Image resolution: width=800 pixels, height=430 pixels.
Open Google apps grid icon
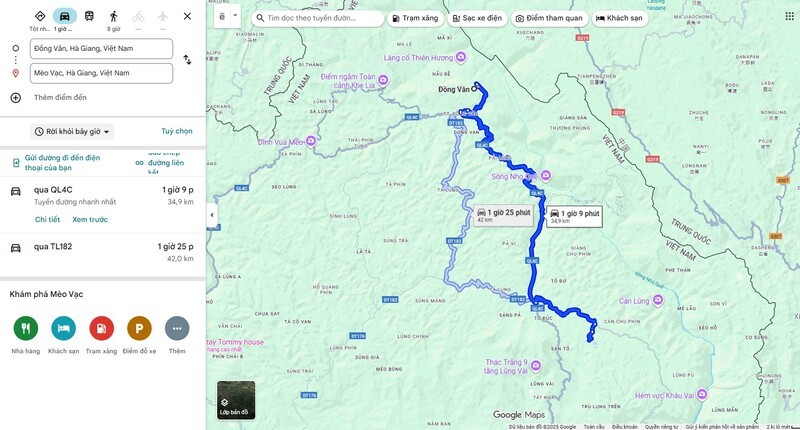789,16
